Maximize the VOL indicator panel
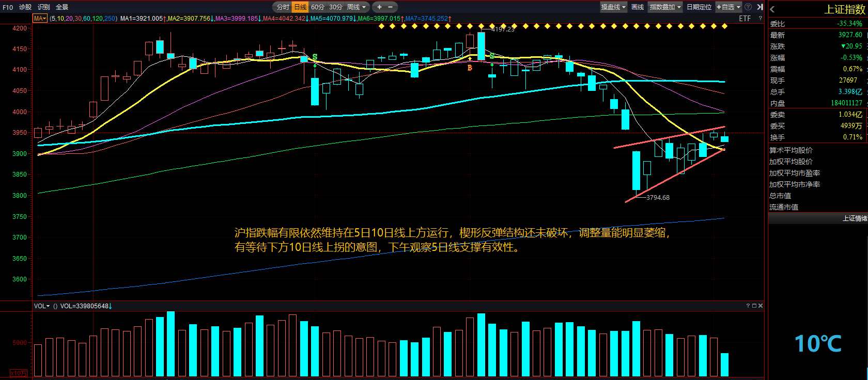Viewport: 868px width, 380px height. tap(754, 306)
